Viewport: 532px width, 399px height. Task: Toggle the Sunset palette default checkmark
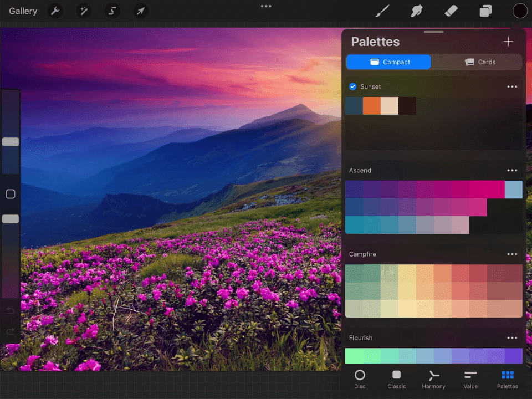(353, 86)
